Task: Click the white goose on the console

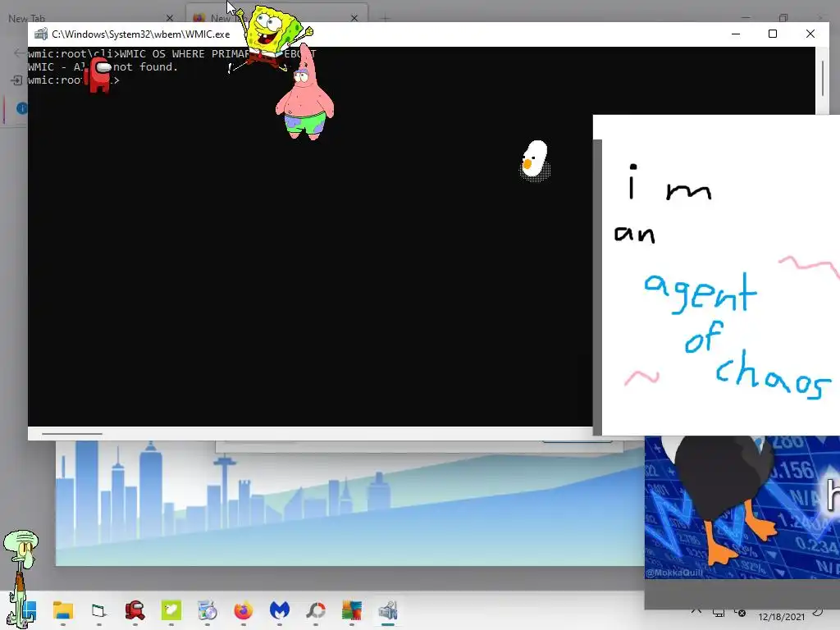Action: point(535,161)
